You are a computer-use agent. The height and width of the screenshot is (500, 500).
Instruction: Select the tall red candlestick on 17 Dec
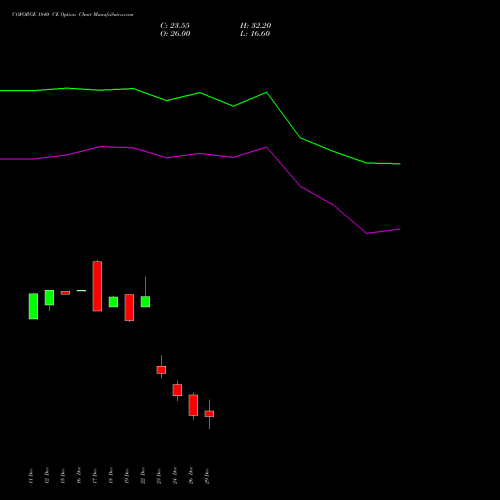click(97, 286)
